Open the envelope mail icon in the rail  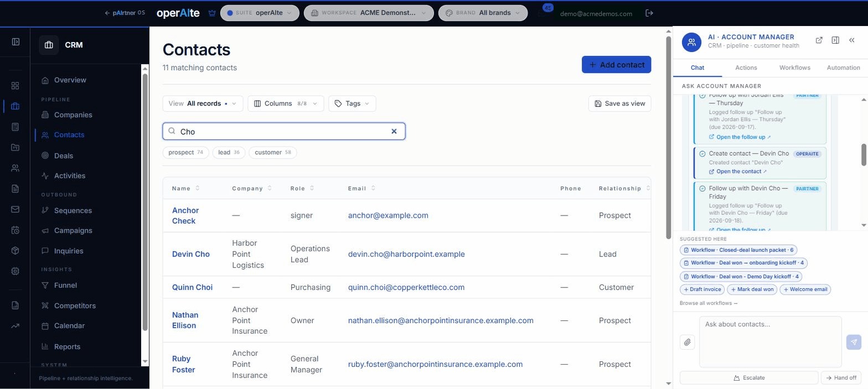click(x=15, y=209)
